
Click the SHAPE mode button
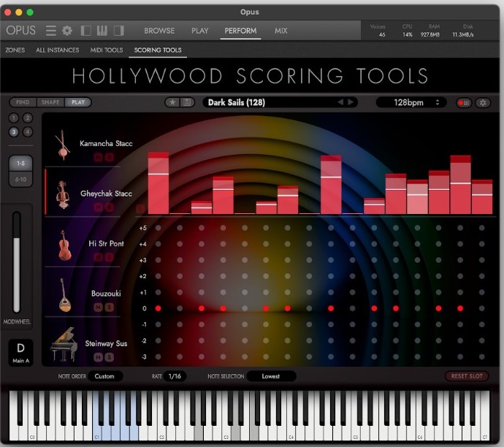point(50,102)
